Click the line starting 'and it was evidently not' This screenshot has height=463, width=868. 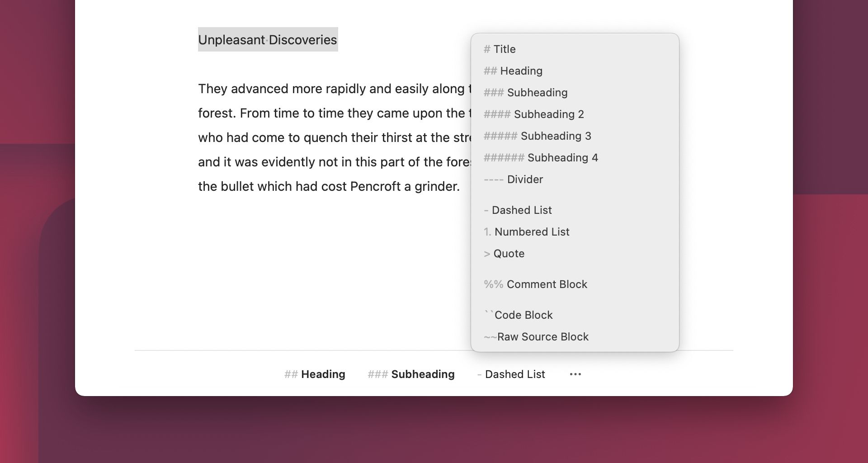point(334,162)
